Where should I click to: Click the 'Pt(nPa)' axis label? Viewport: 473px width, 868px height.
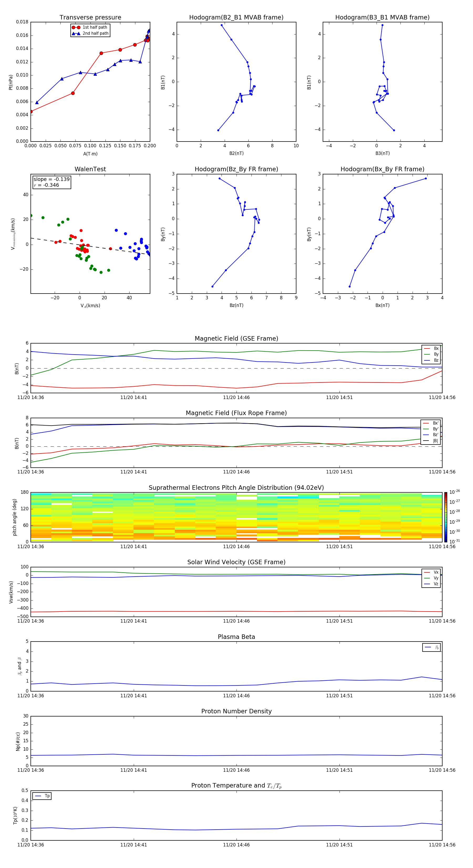[11, 82]
